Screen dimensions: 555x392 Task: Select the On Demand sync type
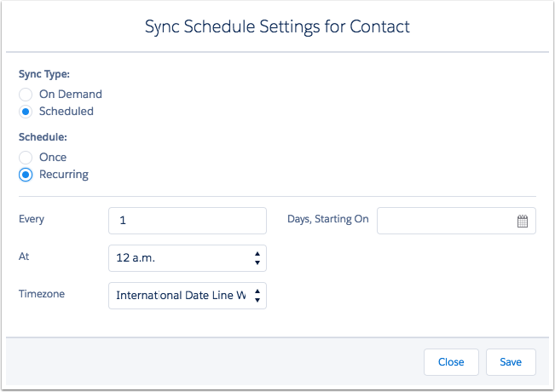(x=26, y=95)
